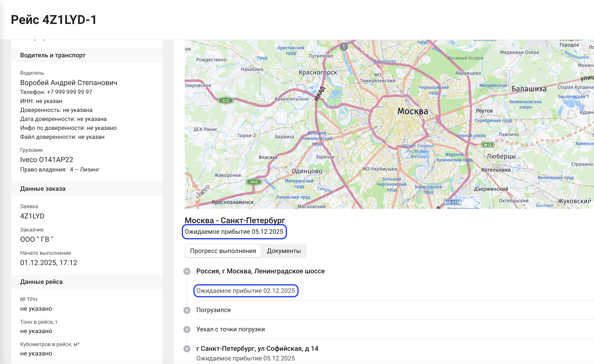This screenshot has height=364, width=594.
Task: Click the order number 4Z1LYD under Заявка
Action: pyautogui.click(x=32, y=216)
